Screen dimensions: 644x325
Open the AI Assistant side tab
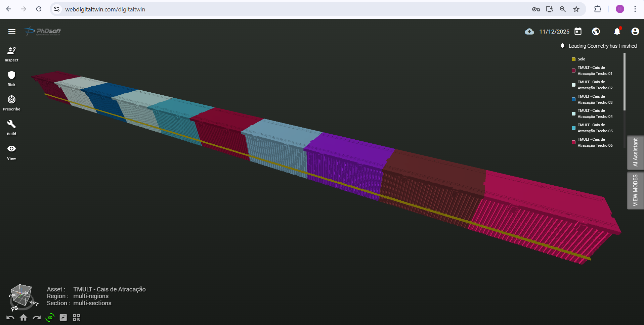pos(635,152)
